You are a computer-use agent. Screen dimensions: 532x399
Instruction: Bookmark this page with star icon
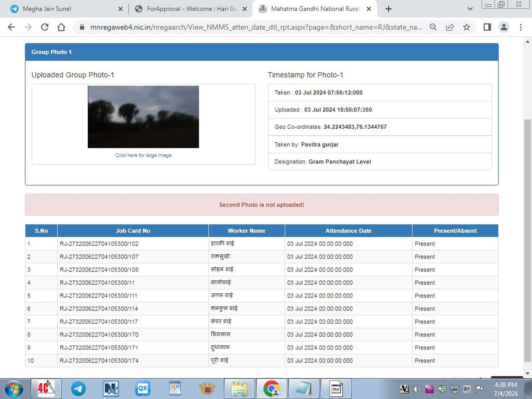click(466, 27)
